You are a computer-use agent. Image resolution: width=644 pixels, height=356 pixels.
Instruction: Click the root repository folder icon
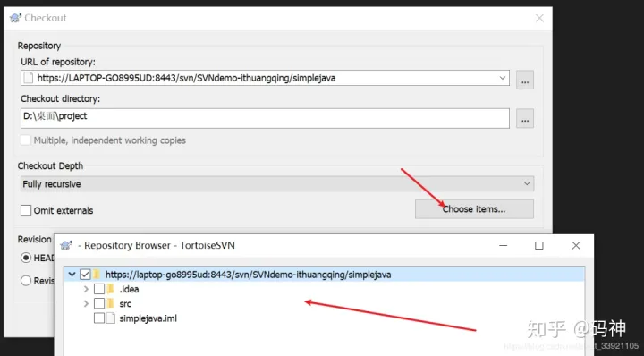click(97, 275)
